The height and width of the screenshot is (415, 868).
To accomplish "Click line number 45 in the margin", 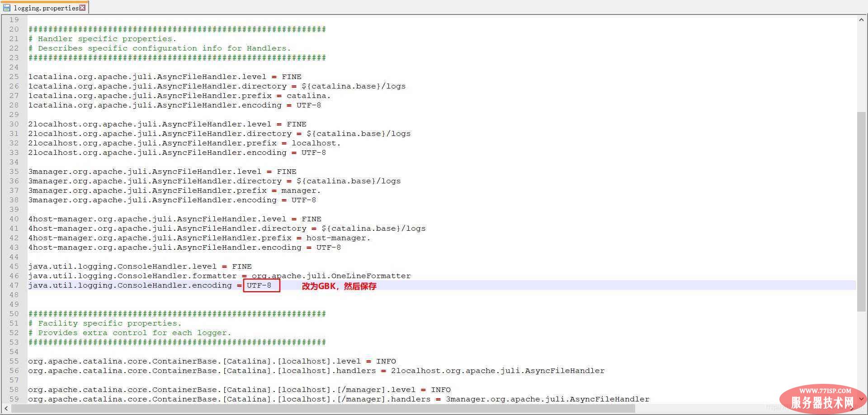I will 14,266.
